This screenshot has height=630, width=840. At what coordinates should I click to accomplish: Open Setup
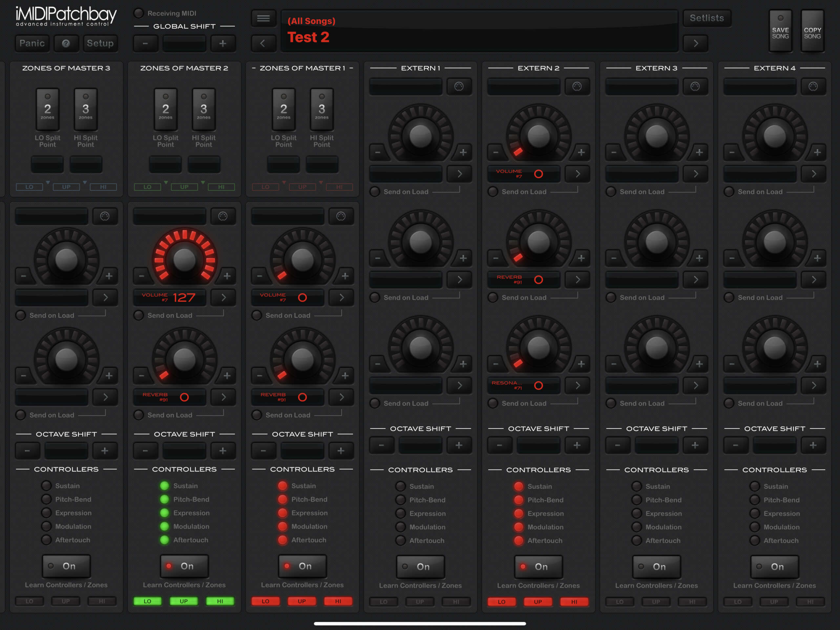click(100, 43)
